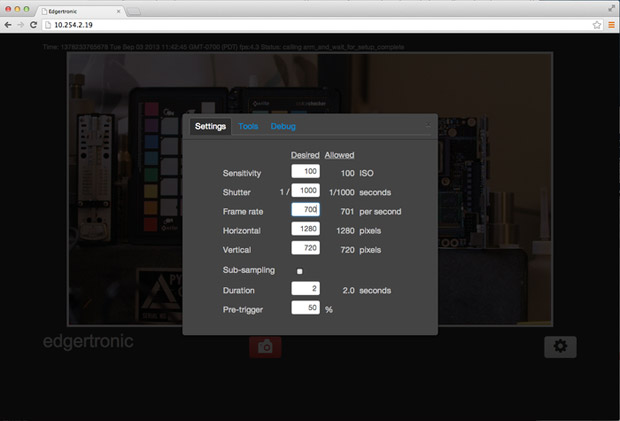Viewport: 620px width, 421px height.
Task: Open settings with the gear icon
Action: pos(560,346)
